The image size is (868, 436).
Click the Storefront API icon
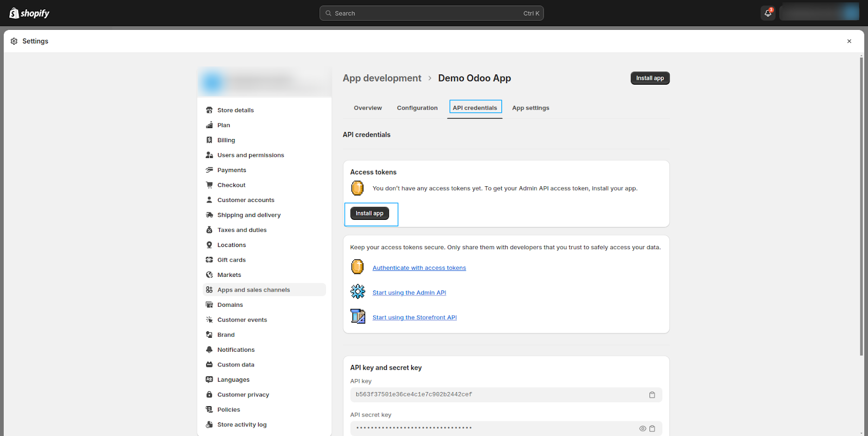pos(358,316)
